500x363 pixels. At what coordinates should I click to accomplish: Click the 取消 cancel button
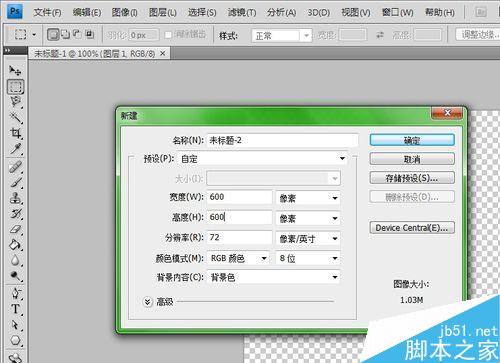tap(412, 159)
